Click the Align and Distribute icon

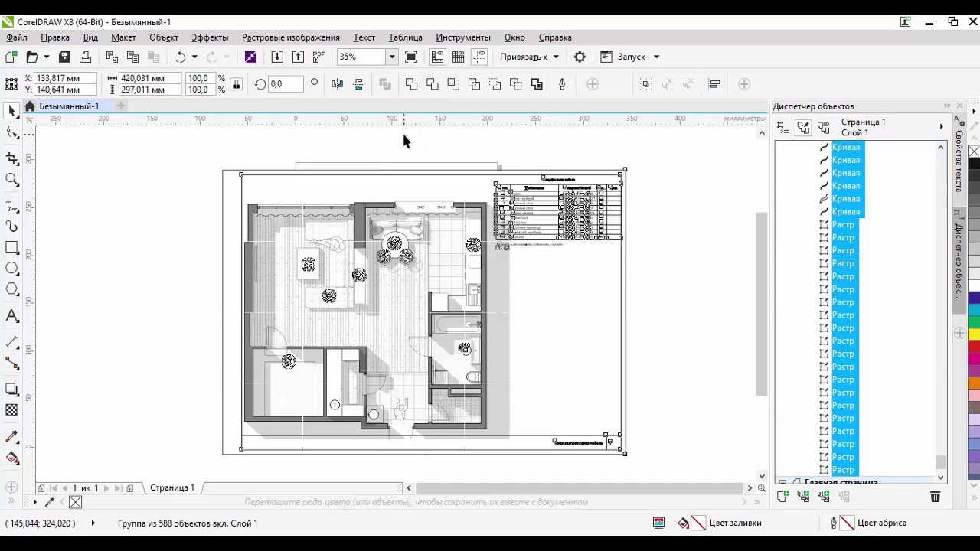[714, 84]
